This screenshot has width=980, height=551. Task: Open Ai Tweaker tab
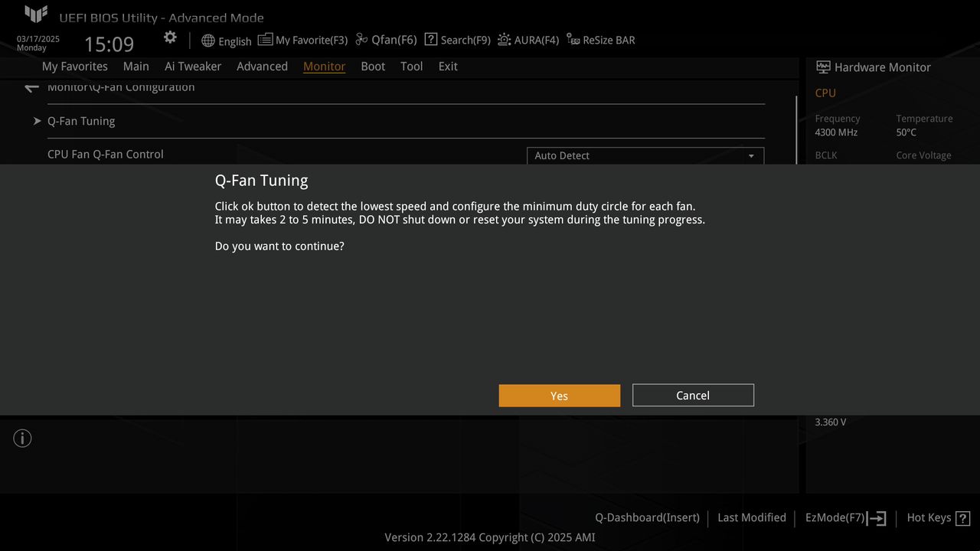coord(193,67)
